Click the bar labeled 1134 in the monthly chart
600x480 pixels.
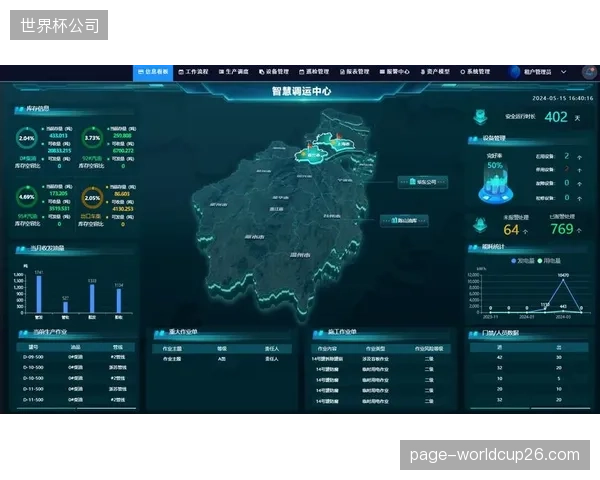pyautogui.click(x=119, y=301)
